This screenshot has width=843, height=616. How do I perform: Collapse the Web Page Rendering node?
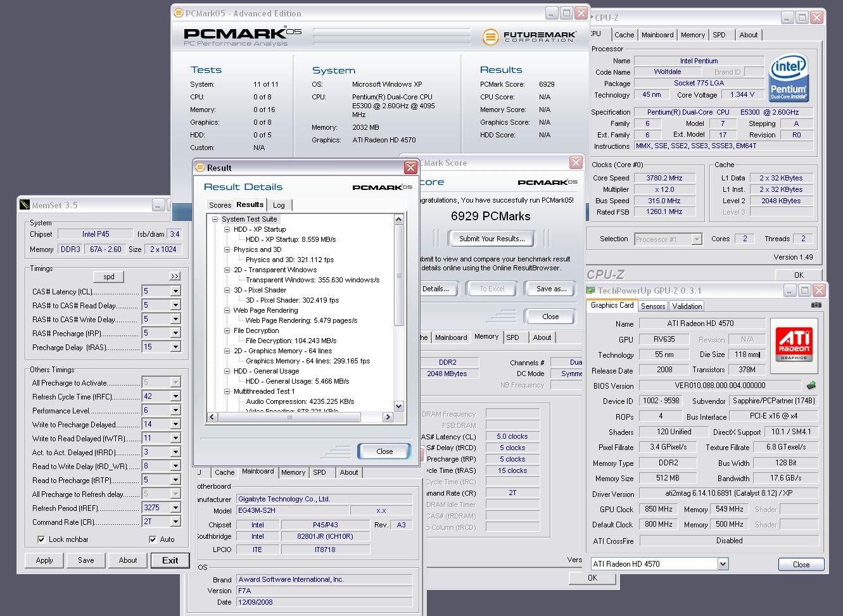coord(227,310)
